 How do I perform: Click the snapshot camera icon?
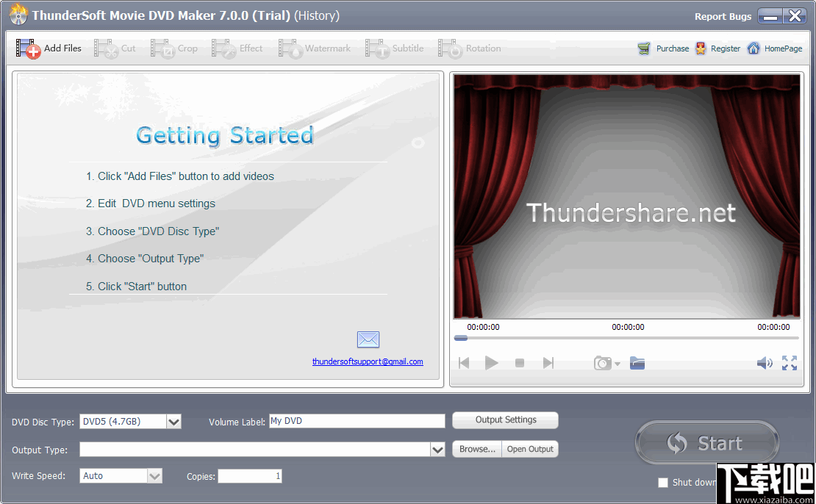click(602, 362)
